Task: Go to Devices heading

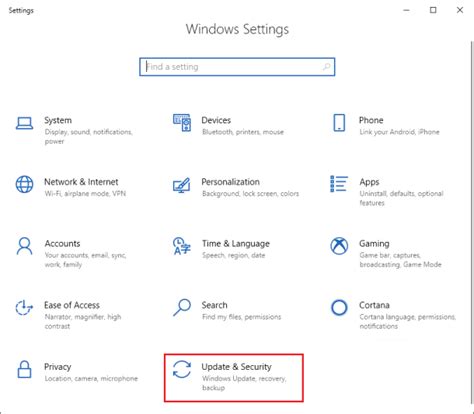Action: pos(216,120)
